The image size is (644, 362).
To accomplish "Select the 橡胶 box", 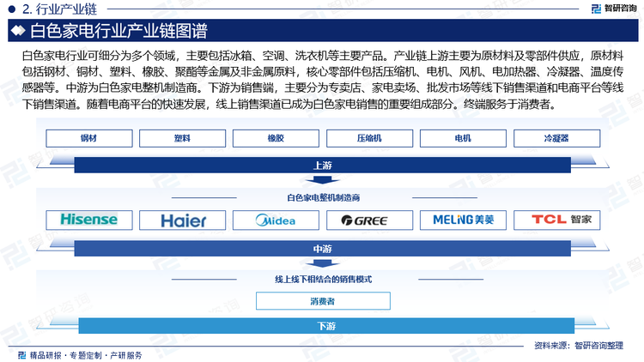I will coord(276,138).
